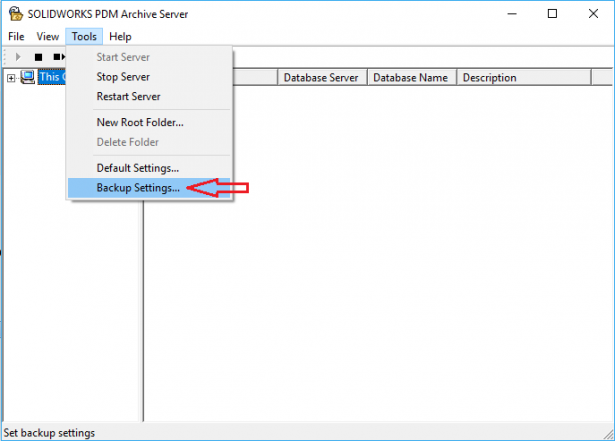
Task: Sort by the Database Server column header
Action: click(x=322, y=77)
